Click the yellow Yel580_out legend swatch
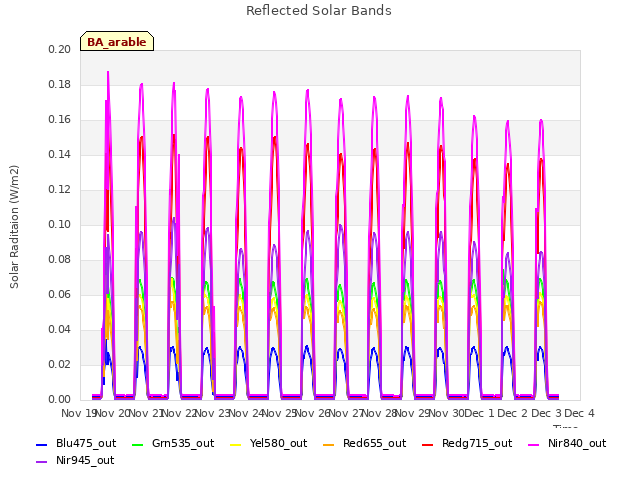640x480 pixels. (x=236, y=444)
